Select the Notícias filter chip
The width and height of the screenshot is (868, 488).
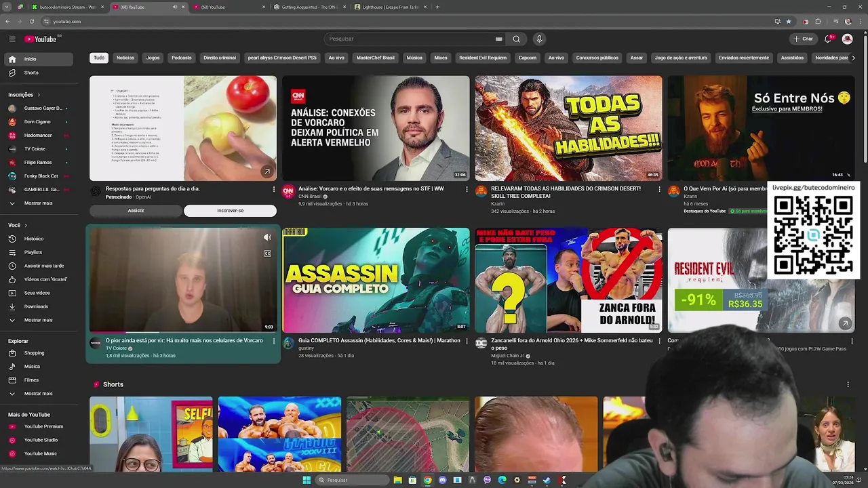[125, 58]
